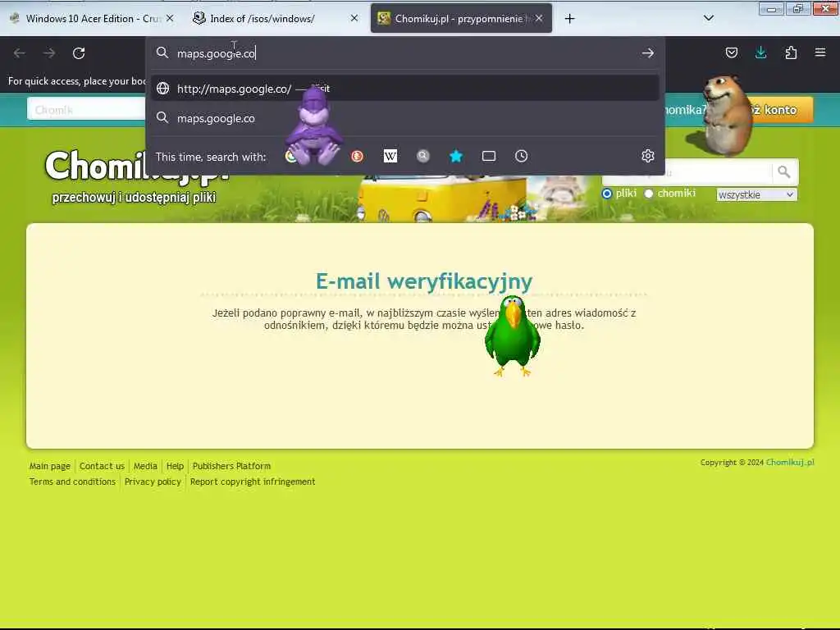Image resolution: width=840 pixels, height=630 pixels.
Task: Select maps.google.co search suggestion
Action: pyautogui.click(x=404, y=118)
